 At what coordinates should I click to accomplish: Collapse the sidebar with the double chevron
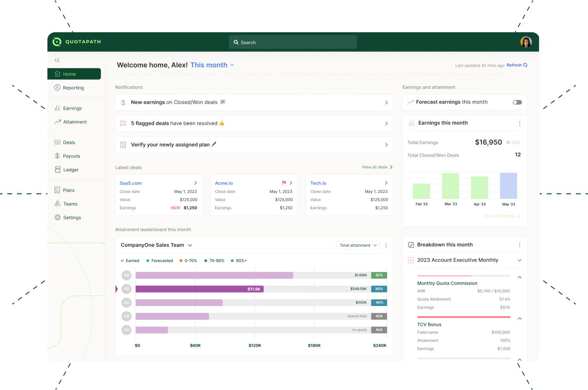pos(57,60)
